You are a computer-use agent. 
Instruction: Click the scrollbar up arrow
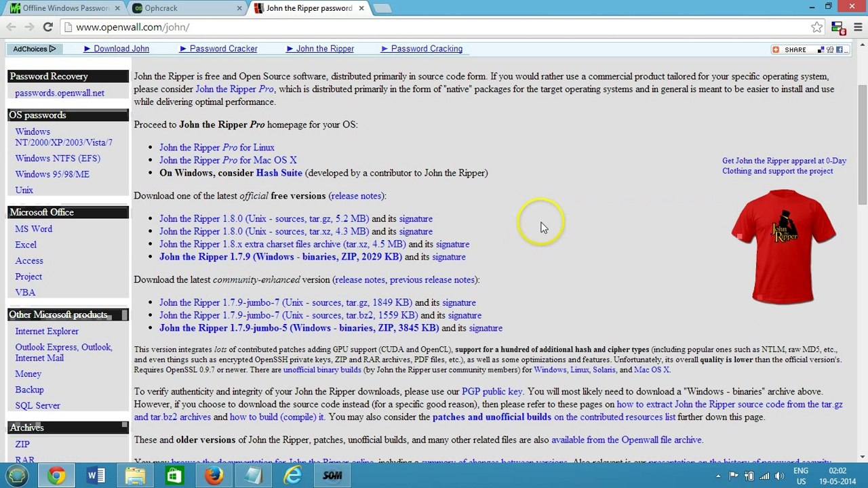click(x=863, y=43)
